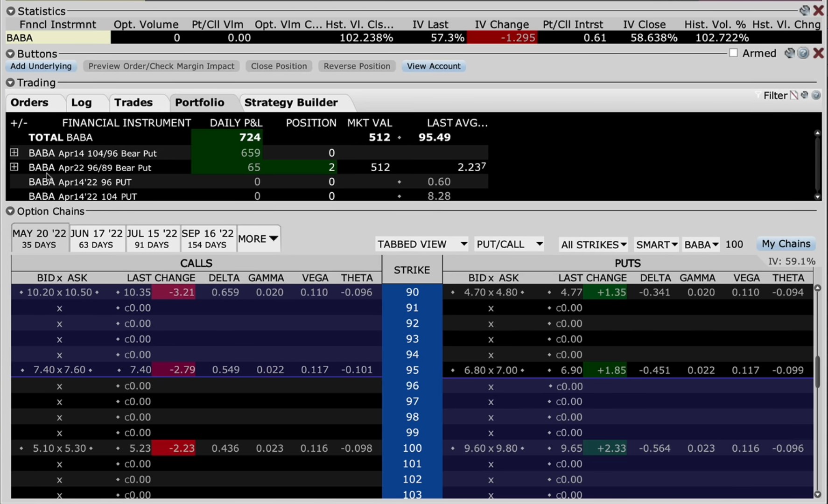Click the clear filter page icon

[x=794, y=95]
